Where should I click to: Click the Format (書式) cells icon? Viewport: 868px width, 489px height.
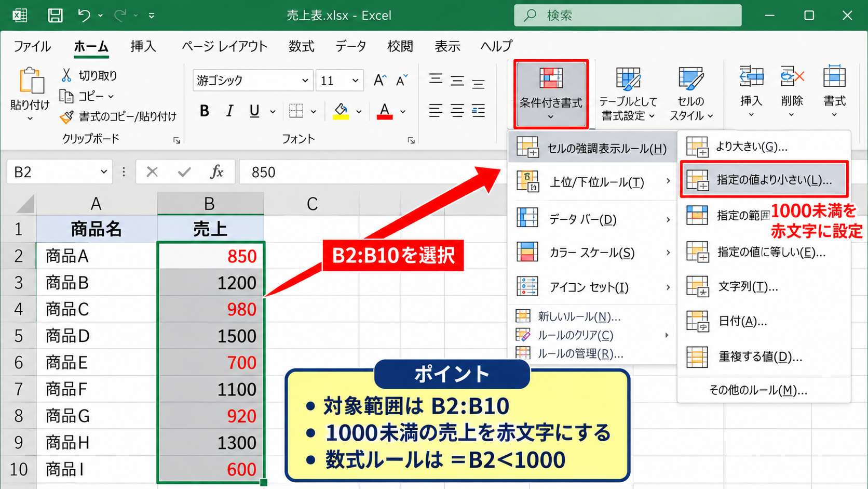[834, 77]
